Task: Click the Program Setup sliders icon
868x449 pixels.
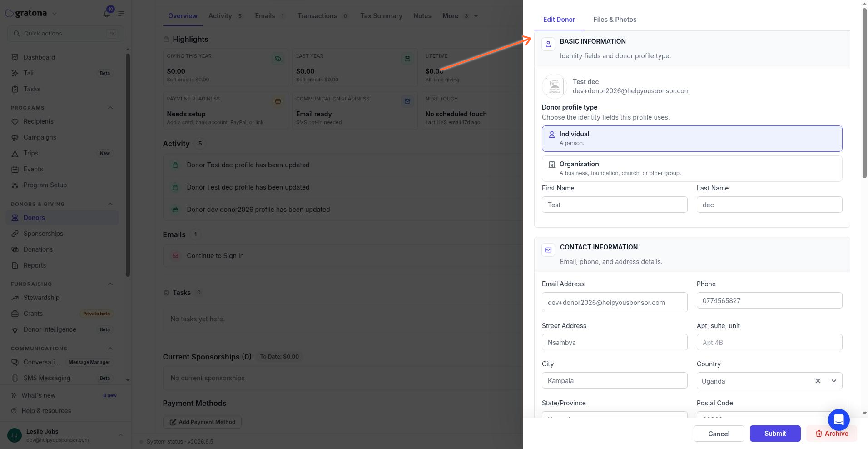Action: [15, 185]
